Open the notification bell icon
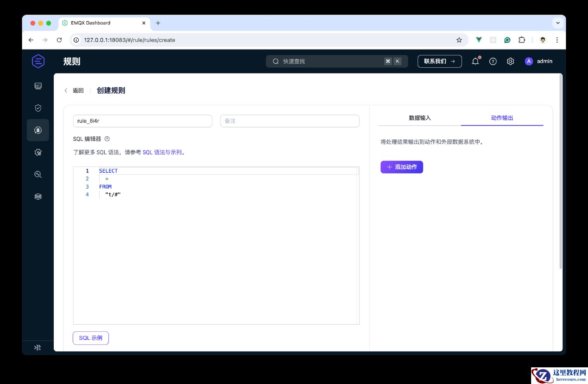588x384 pixels. (475, 61)
